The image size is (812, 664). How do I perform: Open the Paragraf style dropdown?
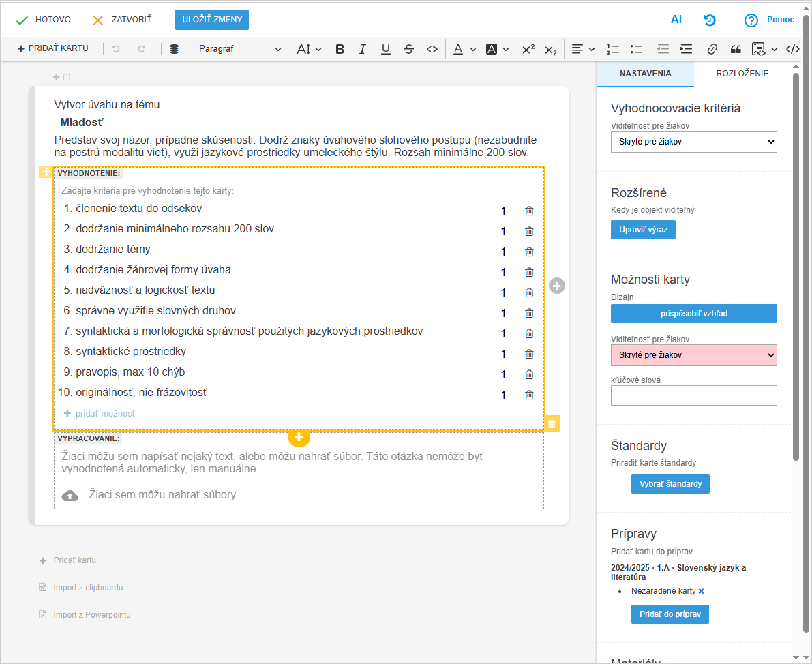pos(239,49)
